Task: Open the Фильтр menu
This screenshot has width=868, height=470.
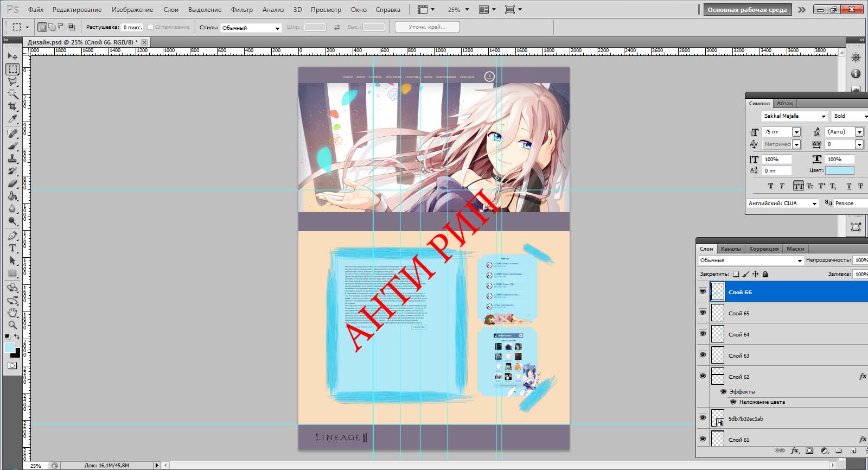Action: (x=242, y=10)
